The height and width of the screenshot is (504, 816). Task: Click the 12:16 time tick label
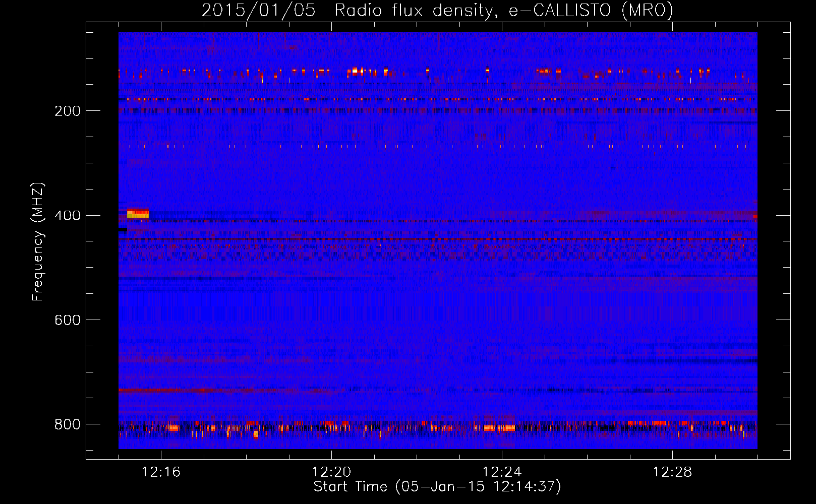point(161,472)
